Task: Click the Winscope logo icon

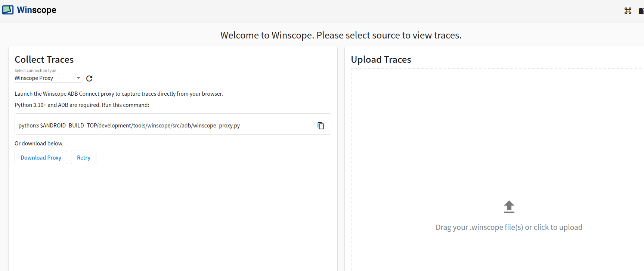Action: click(8, 10)
